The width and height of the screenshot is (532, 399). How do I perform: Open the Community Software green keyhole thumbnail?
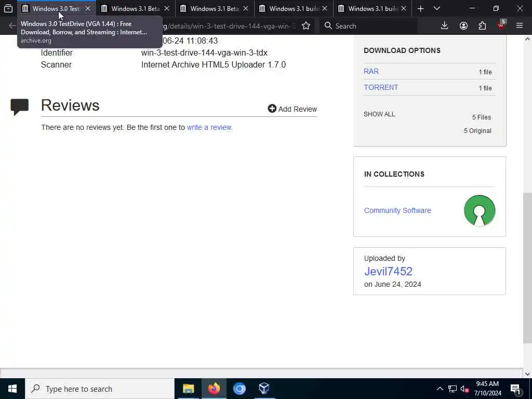point(480,210)
